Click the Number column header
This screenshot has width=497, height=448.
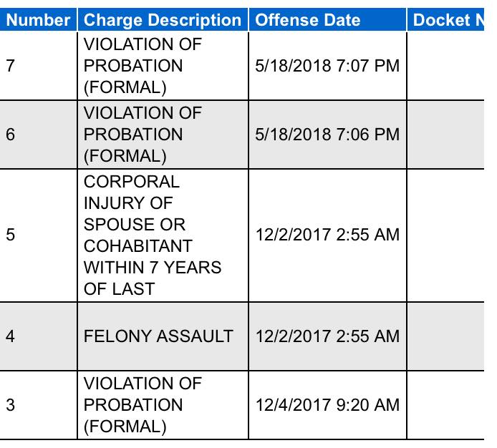(38, 19)
